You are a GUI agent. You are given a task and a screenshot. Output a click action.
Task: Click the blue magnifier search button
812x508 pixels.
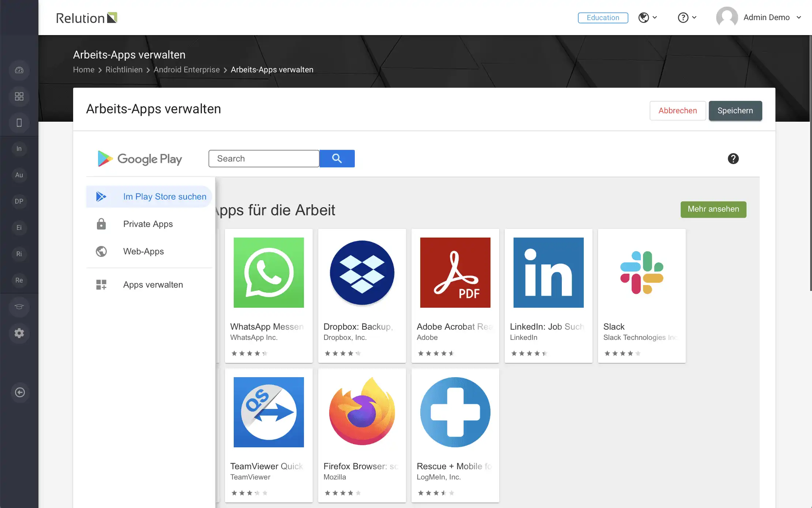click(x=337, y=159)
